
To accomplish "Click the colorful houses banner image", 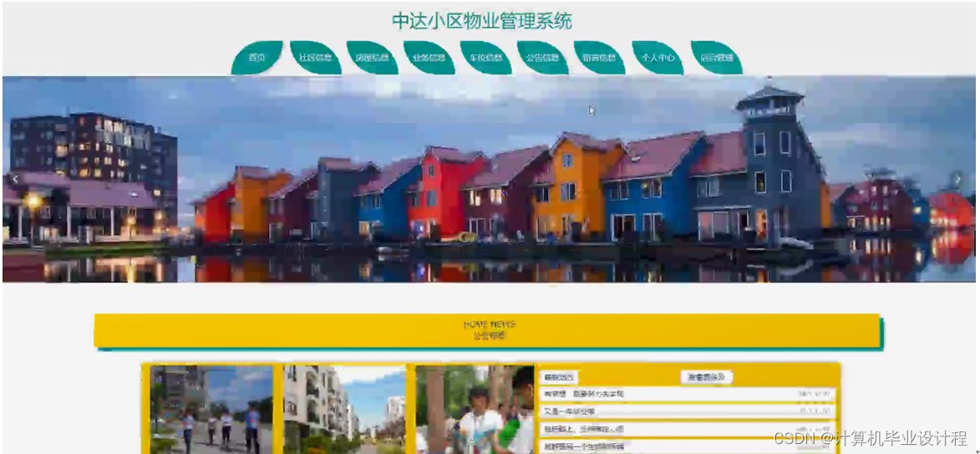I will [x=489, y=180].
